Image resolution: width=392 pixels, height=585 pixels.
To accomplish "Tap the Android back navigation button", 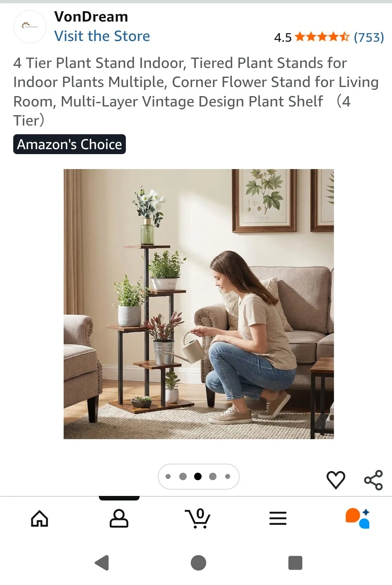I will (x=102, y=563).
